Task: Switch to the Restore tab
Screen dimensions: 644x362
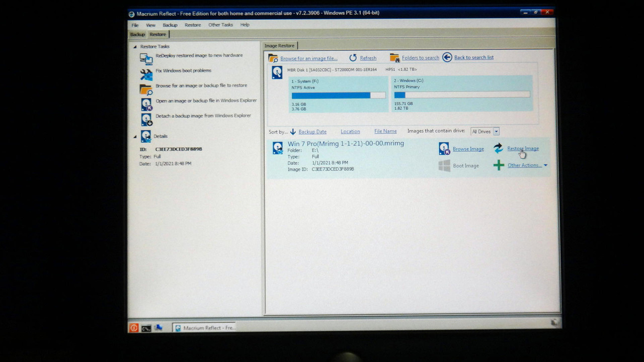Action: 158,35
